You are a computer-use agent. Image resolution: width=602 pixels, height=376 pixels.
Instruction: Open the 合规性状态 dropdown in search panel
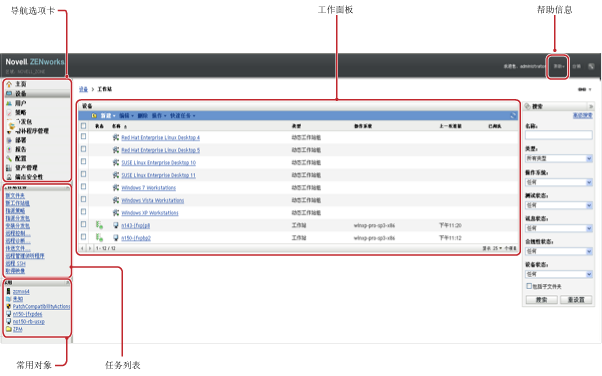tap(559, 251)
